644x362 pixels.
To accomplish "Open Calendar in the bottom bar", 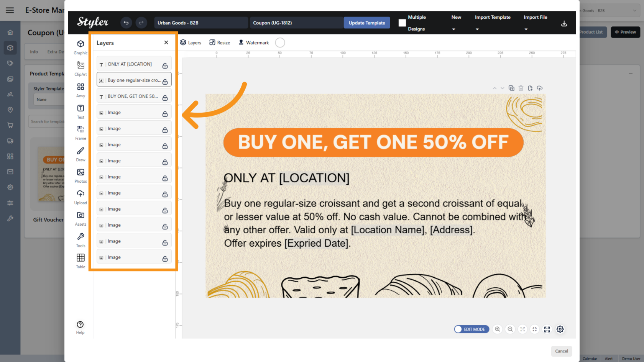I will tap(590, 359).
